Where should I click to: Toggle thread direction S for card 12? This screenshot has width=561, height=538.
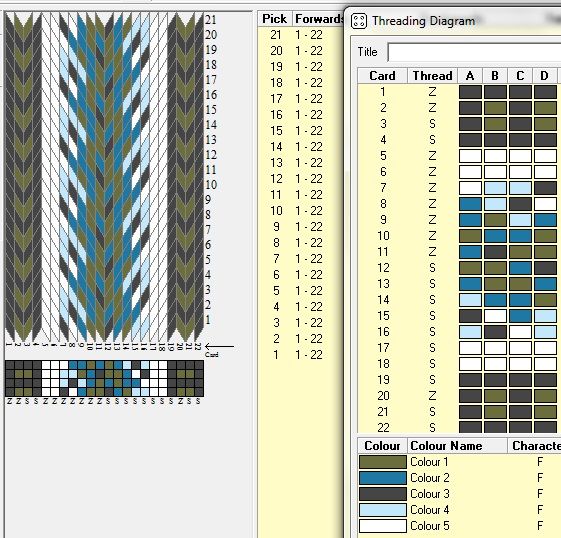point(432,268)
